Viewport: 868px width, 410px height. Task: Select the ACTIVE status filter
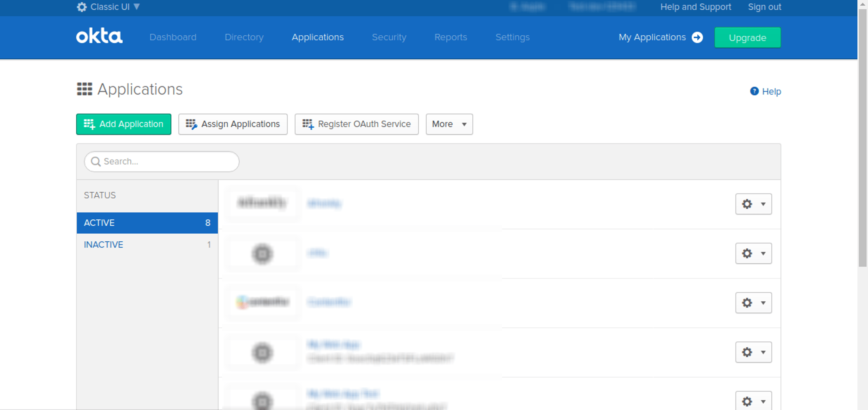(x=147, y=223)
